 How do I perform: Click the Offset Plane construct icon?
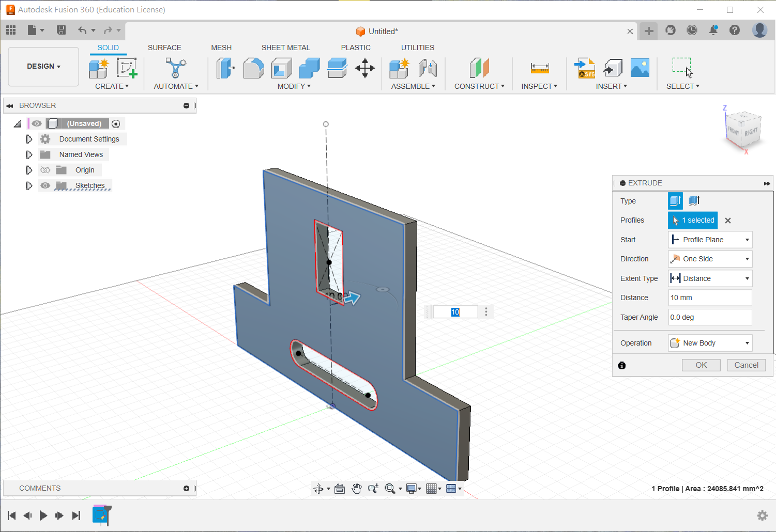[x=479, y=68]
